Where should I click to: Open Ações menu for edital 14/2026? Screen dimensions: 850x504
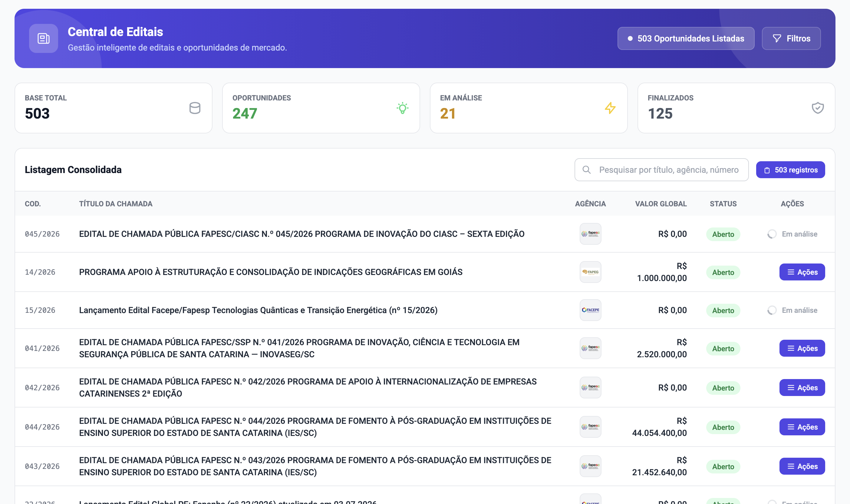pos(802,272)
